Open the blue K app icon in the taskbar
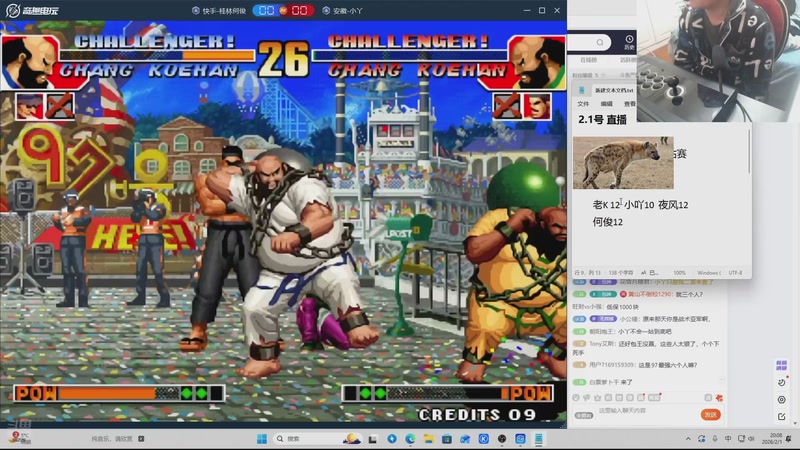Viewport: 800px width, 450px height. tap(484, 439)
